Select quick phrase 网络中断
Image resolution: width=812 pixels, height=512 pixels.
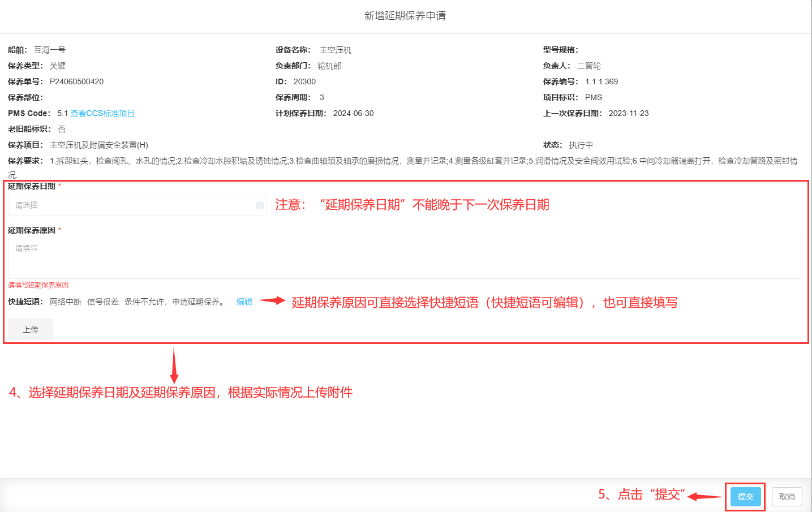pyautogui.click(x=66, y=302)
